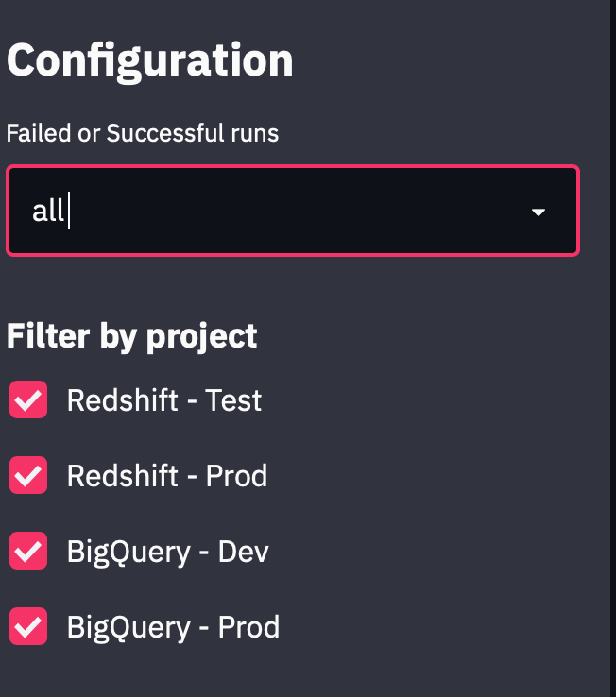
Task: Disable the Redshift - Prod project checkbox
Action: point(28,475)
